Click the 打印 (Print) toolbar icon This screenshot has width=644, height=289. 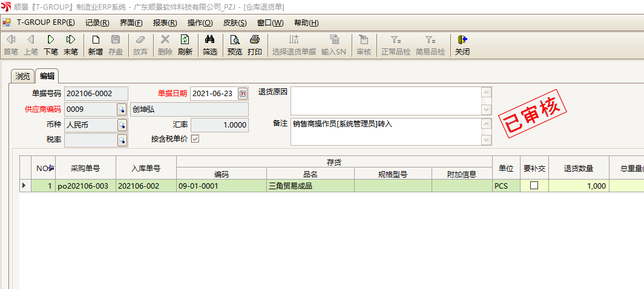click(x=255, y=45)
